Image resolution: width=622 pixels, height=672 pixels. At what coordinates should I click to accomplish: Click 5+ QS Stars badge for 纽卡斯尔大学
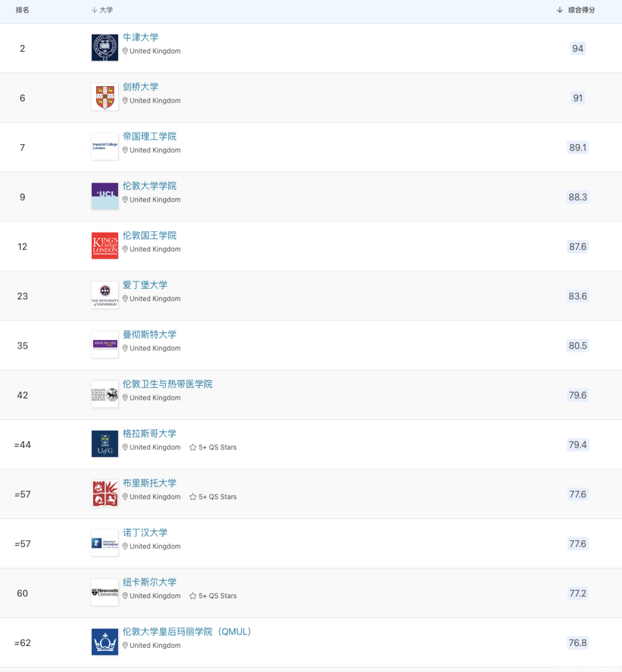coord(213,597)
